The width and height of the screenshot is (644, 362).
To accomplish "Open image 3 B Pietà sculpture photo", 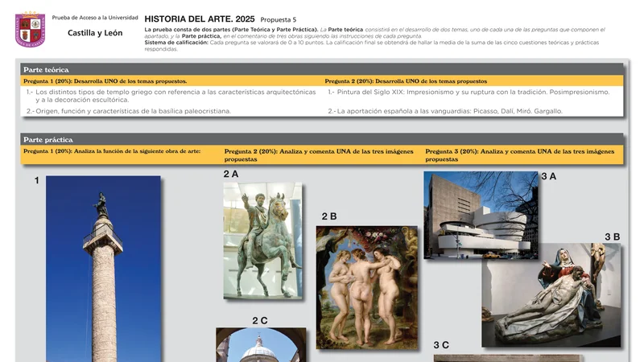I will pos(551,294).
